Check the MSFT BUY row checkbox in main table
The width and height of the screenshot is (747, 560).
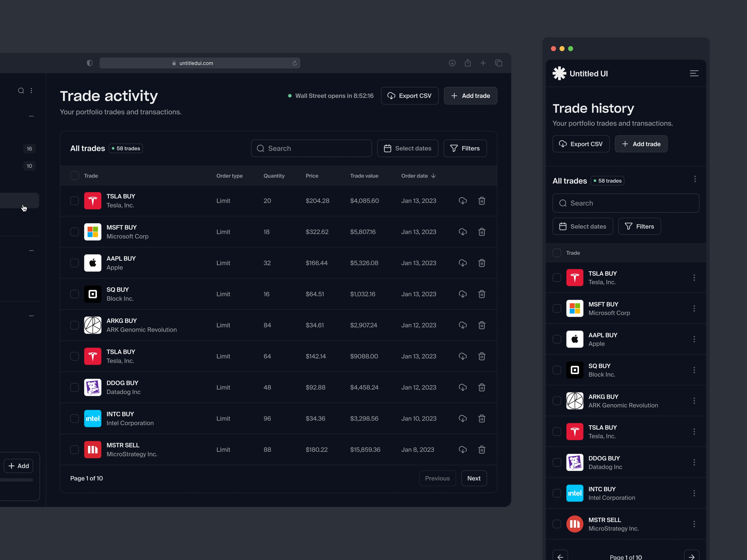coord(75,232)
